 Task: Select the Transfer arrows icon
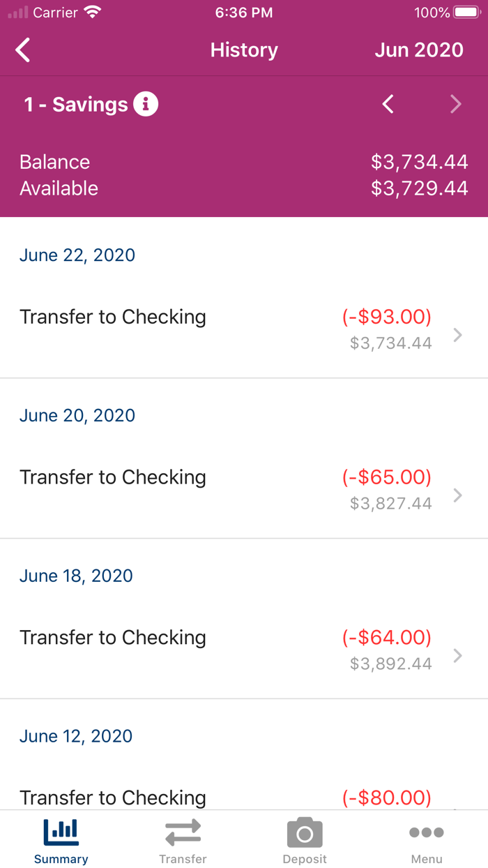pos(183,832)
